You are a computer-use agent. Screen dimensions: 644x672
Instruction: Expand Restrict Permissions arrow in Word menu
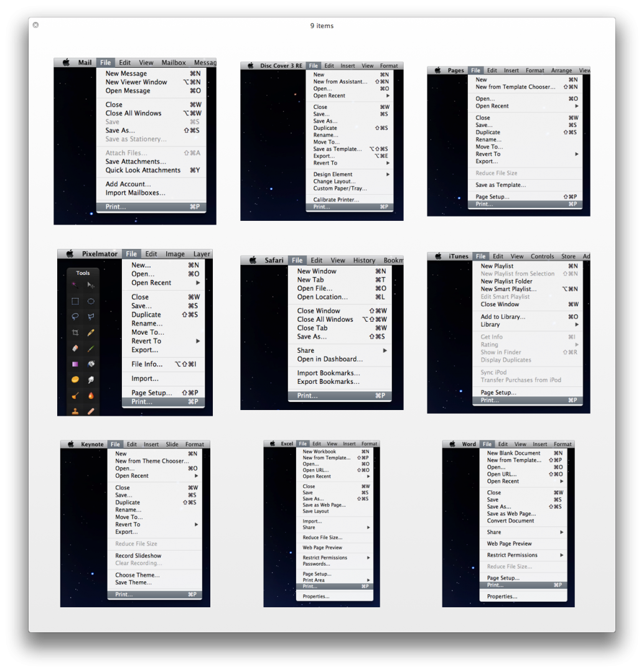click(x=561, y=555)
